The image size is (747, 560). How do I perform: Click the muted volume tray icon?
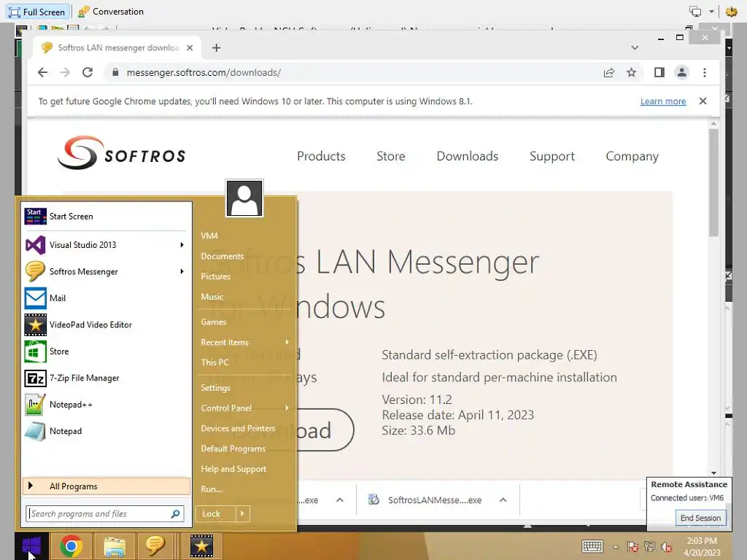click(666, 547)
